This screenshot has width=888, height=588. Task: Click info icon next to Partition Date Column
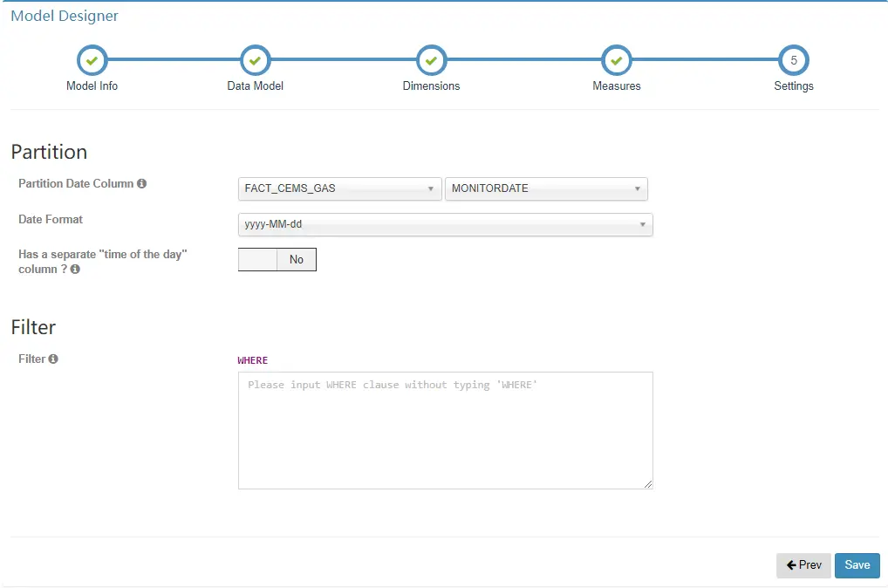(141, 183)
